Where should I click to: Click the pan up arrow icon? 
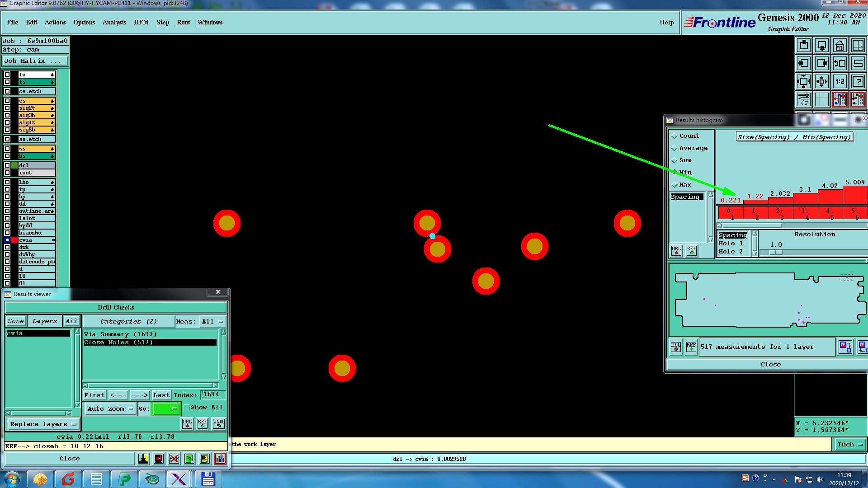tap(804, 45)
